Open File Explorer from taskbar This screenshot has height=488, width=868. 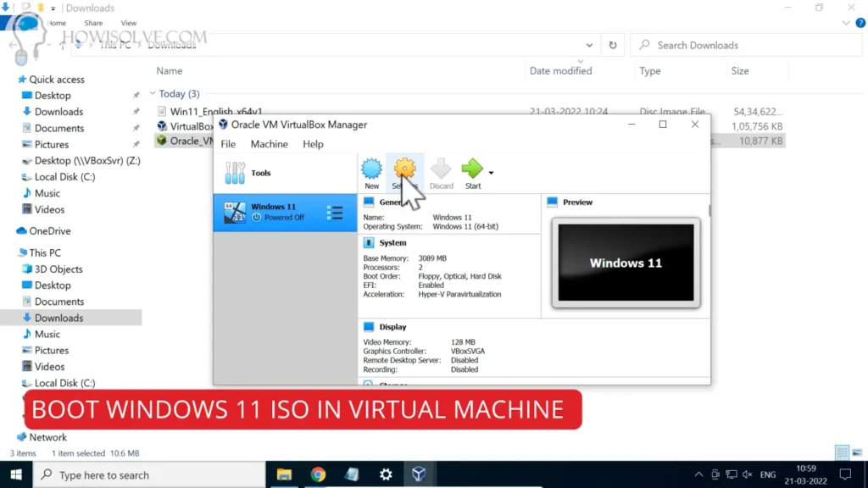click(284, 474)
